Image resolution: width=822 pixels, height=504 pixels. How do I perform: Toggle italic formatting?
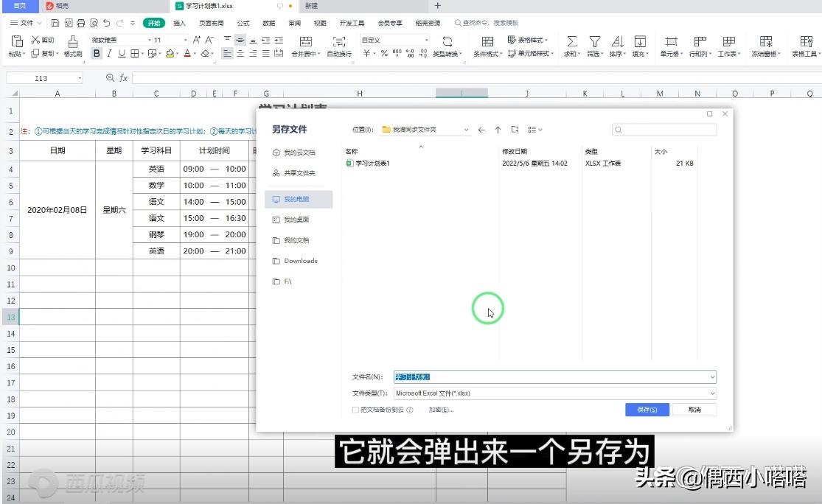109,54
